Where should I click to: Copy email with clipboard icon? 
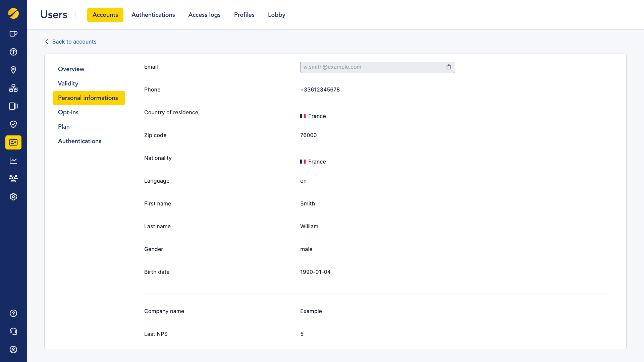(449, 67)
